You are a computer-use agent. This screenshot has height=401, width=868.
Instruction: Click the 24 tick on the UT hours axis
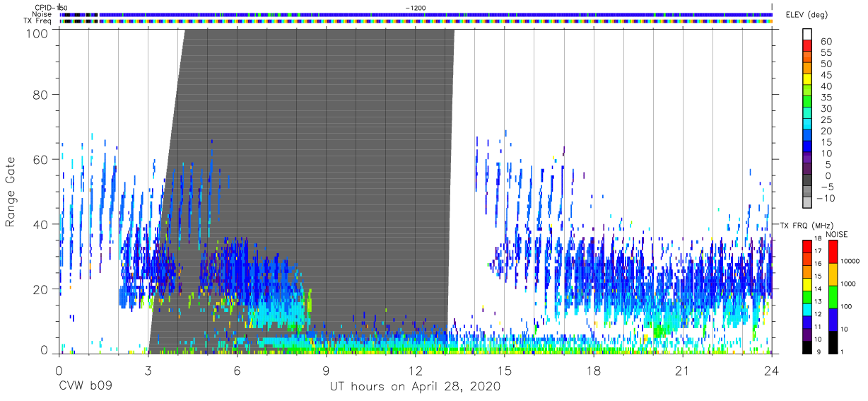pos(772,371)
